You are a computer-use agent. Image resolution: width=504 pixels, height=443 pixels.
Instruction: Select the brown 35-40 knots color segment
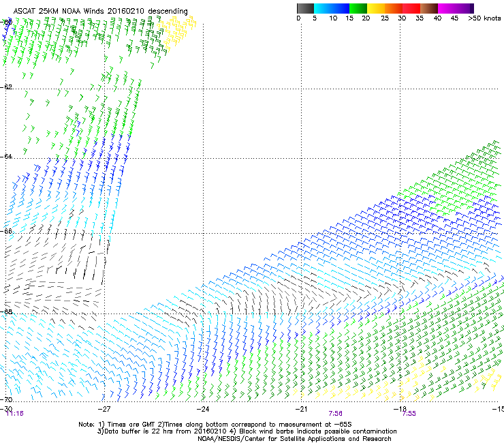tap(429, 8)
